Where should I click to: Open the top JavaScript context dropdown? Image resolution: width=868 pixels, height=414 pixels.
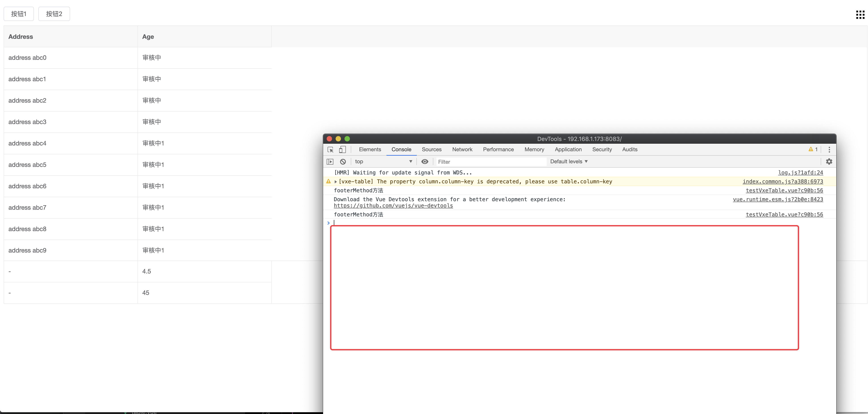(383, 162)
